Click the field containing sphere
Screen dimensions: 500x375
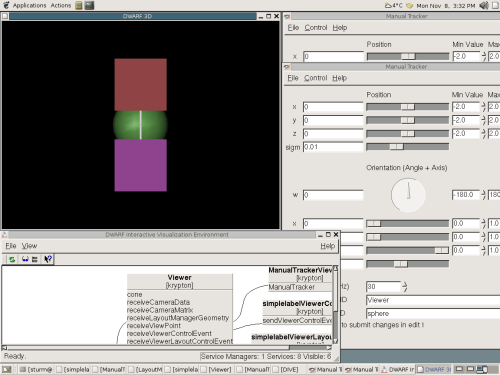(x=433, y=314)
